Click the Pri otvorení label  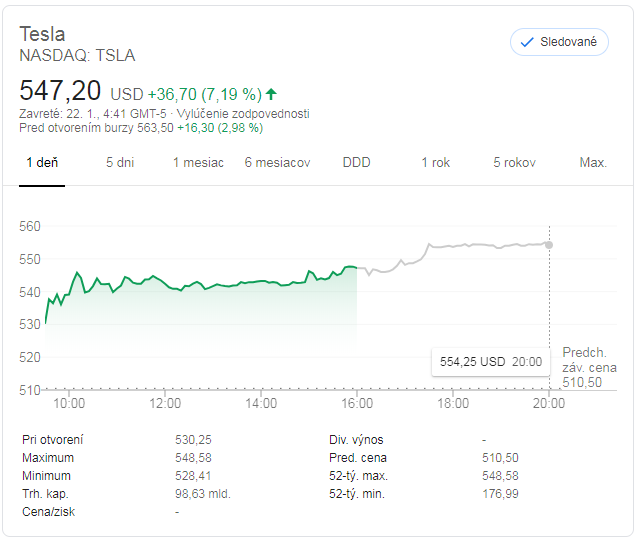click(52, 440)
